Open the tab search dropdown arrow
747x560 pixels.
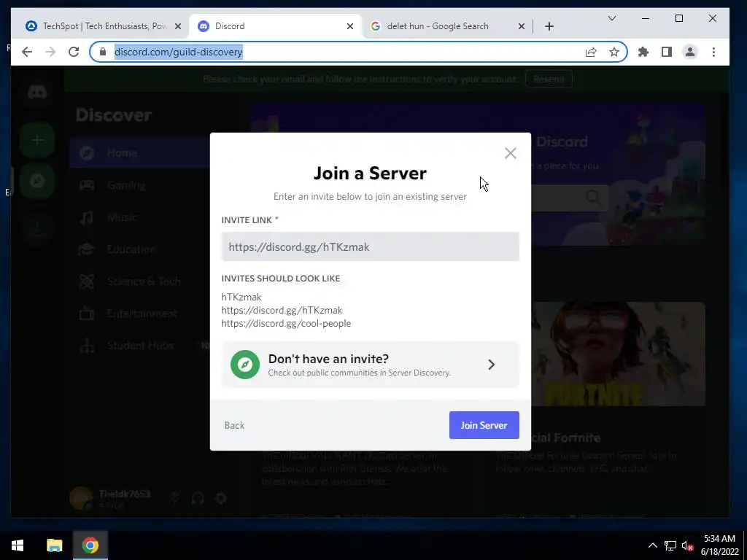(x=612, y=18)
